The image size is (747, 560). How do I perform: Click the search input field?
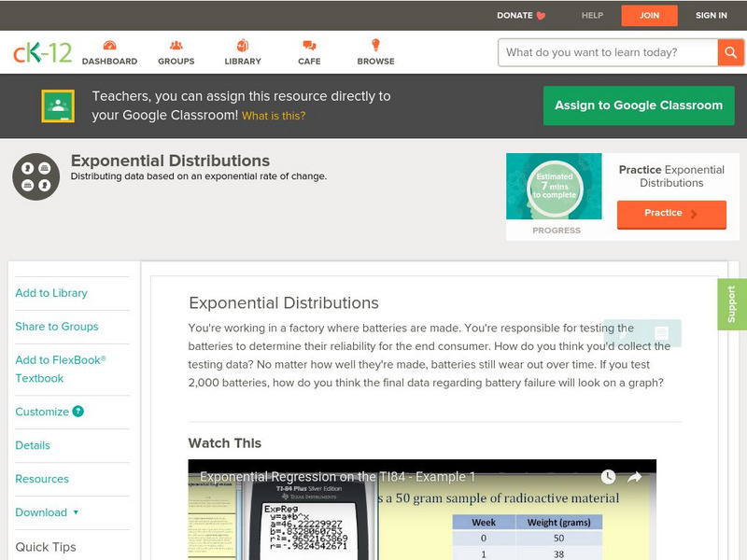608,52
